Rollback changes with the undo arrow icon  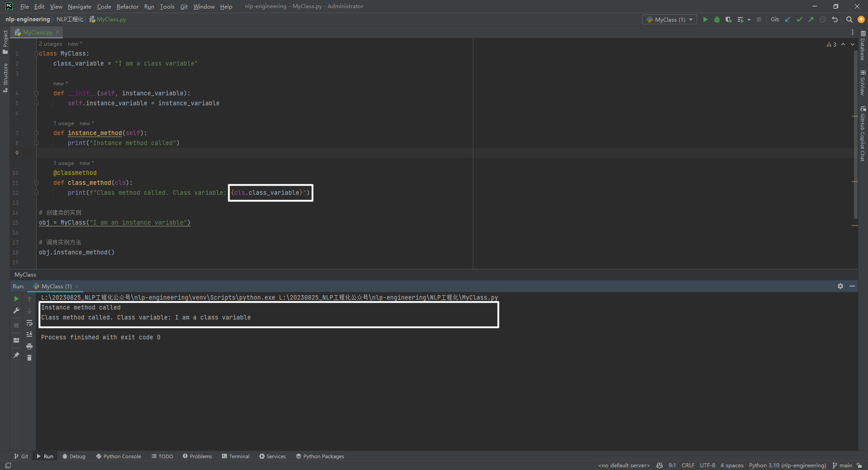click(x=835, y=19)
